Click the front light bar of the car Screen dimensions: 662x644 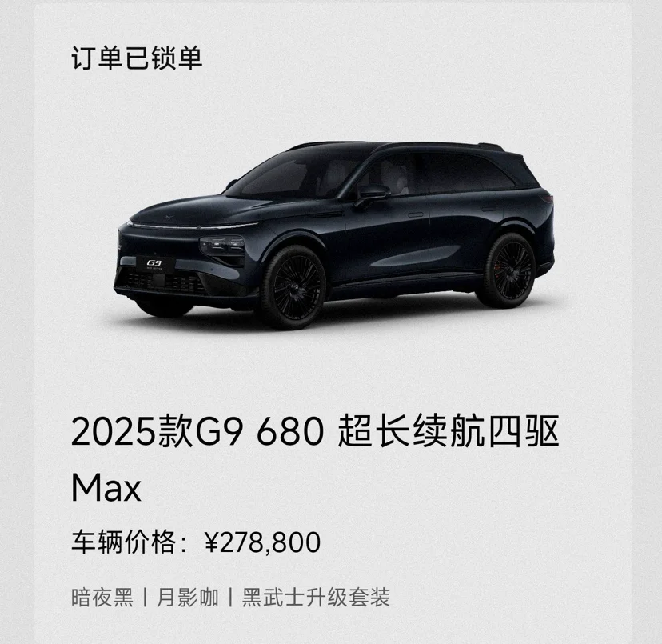[192, 226]
